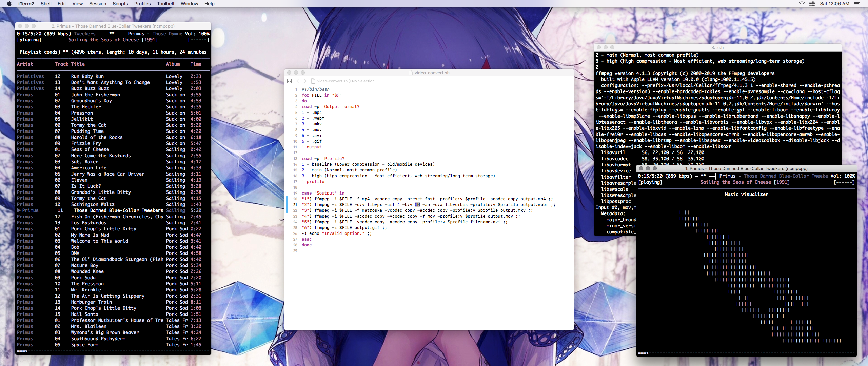The height and width of the screenshot is (366, 868).
Task: Click the clock showing Sat 12:06 AM
Action: [834, 4]
